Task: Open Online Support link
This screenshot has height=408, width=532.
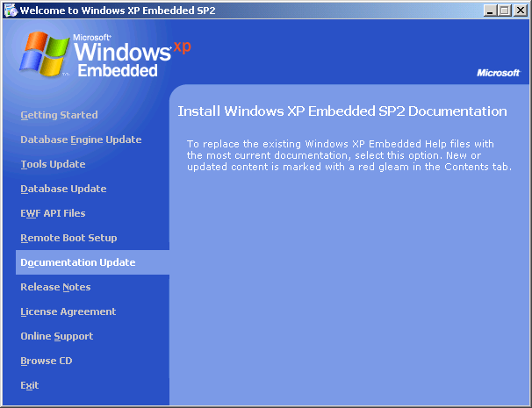Action: (x=57, y=336)
